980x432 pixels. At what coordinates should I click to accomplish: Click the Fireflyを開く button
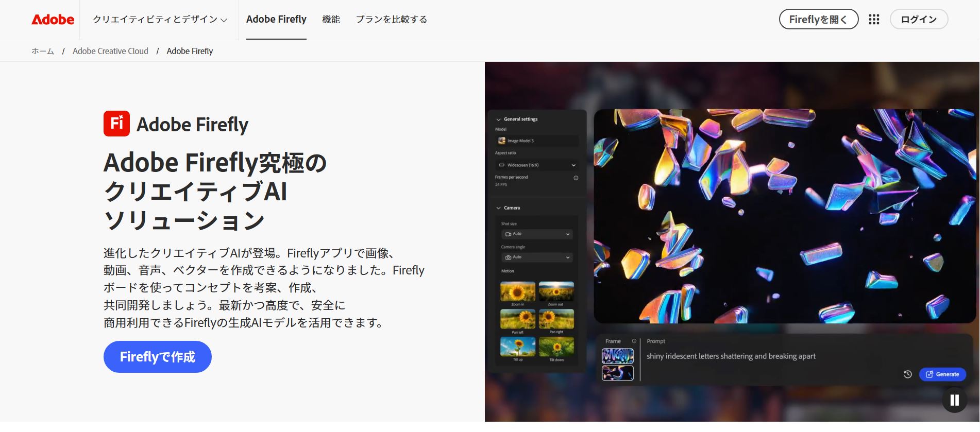(x=819, y=20)
